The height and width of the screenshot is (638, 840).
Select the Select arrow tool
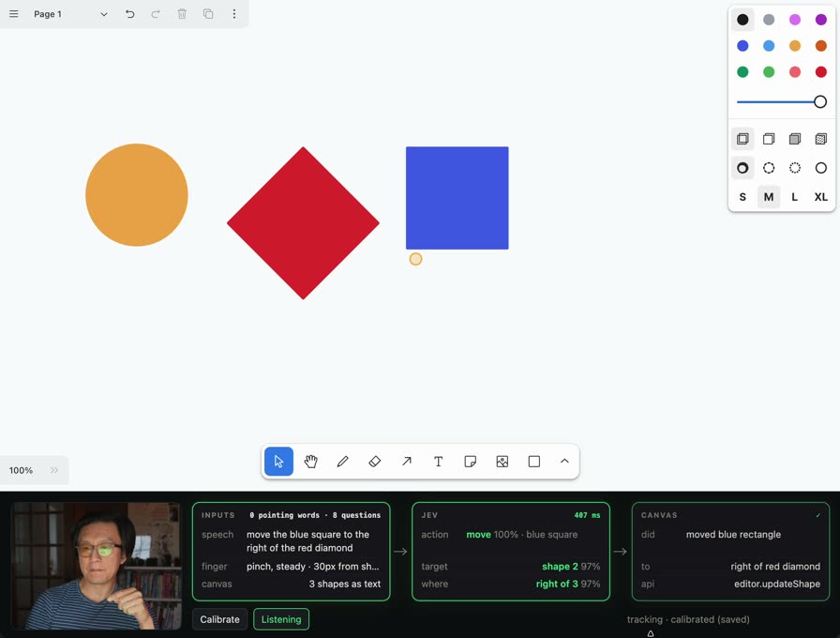[x=278, y=461]
